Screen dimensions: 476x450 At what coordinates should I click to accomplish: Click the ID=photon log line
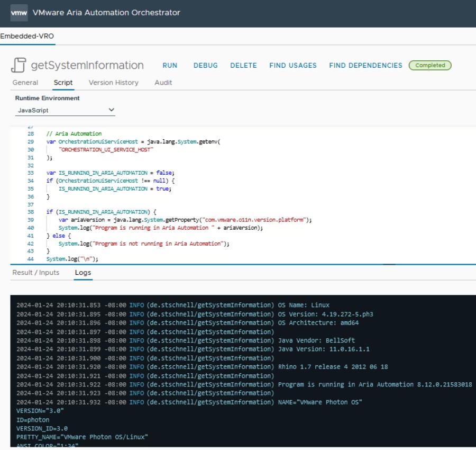(x=33, y=420)
